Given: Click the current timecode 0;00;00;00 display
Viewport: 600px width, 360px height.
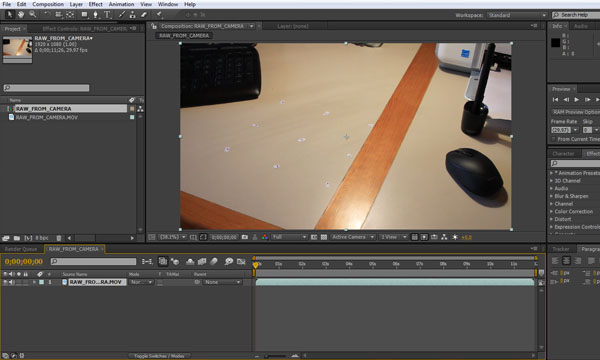Looking at the screenshot, I should pos(24,262).
